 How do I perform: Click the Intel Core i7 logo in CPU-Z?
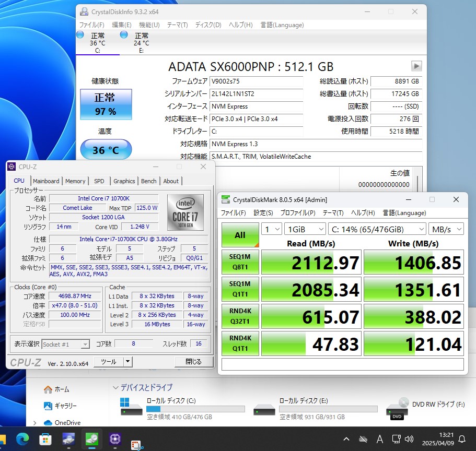tap(185, 212)
